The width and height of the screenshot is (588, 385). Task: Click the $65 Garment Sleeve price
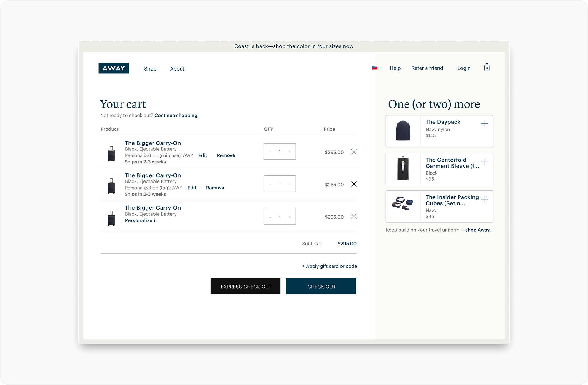(430, 179)
